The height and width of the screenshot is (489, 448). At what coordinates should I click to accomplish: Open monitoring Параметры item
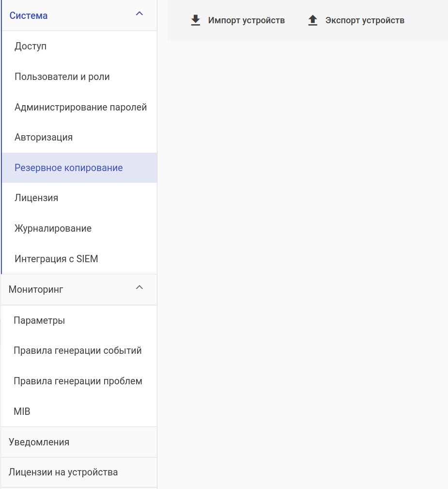point(39,320)
